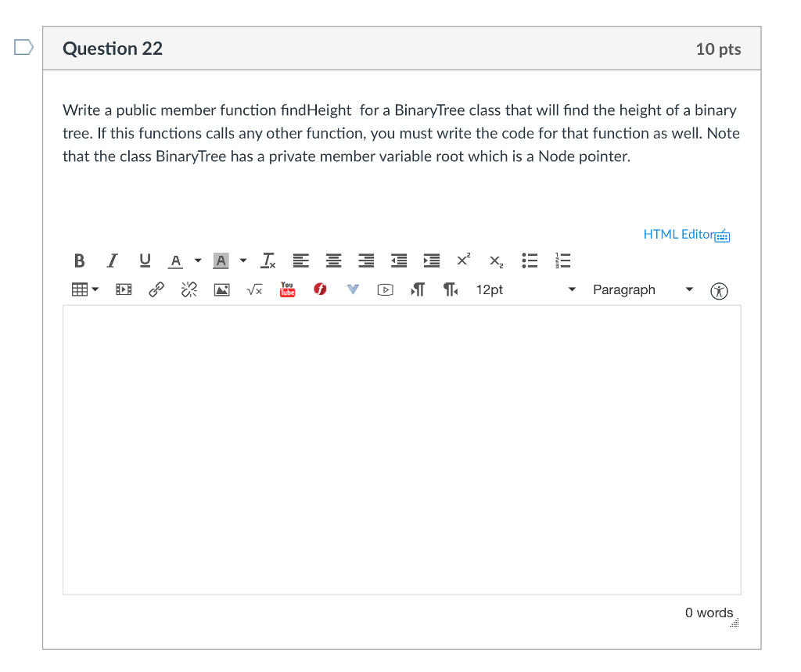Toggle the numbered list
801x672 pixels.
(x=562, y=261)
